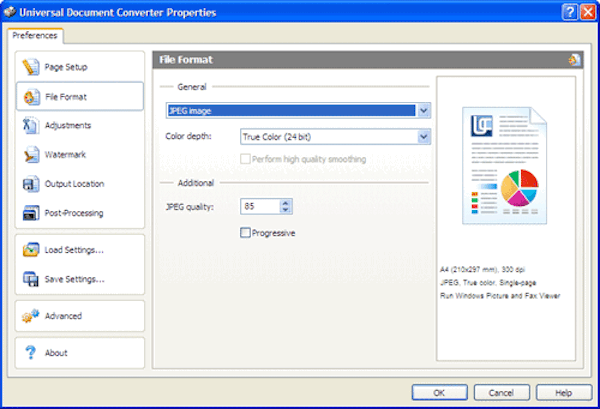Click the Load Settings icon

pyautogui.click(x=28, y=250)
